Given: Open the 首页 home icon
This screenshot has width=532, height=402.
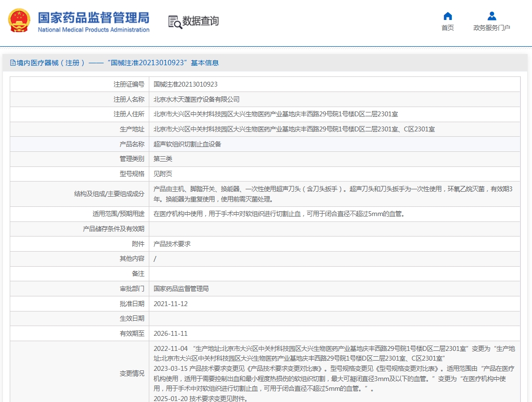Looking at the screenshot, I should (447, 16).
